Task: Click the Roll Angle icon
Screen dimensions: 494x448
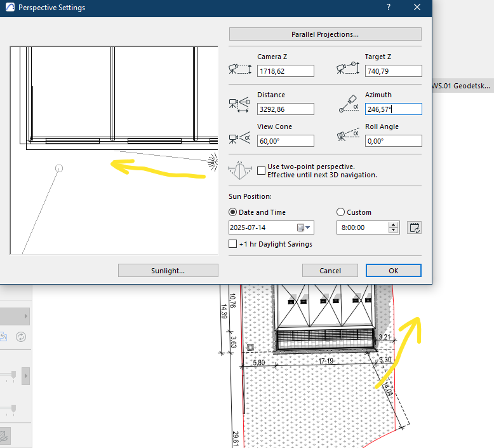Action: coord(348,135)
